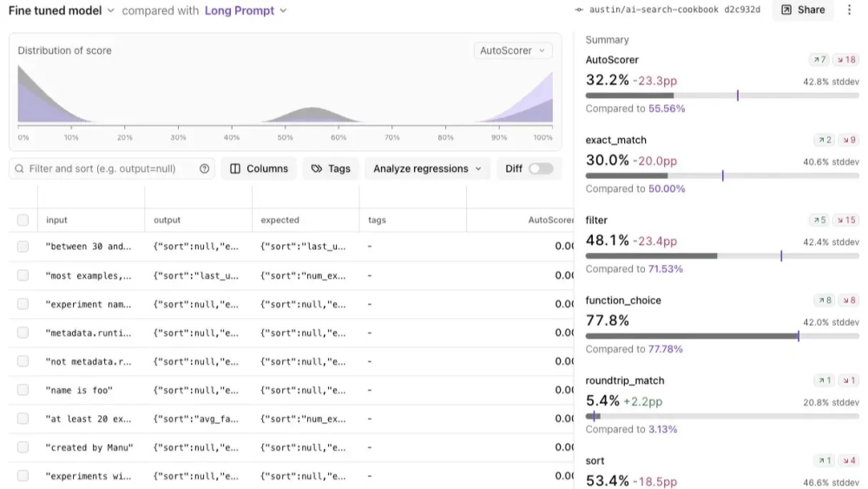Open the compared exact_match 50.00% link

pyautogui.click(x=667, y=188)
